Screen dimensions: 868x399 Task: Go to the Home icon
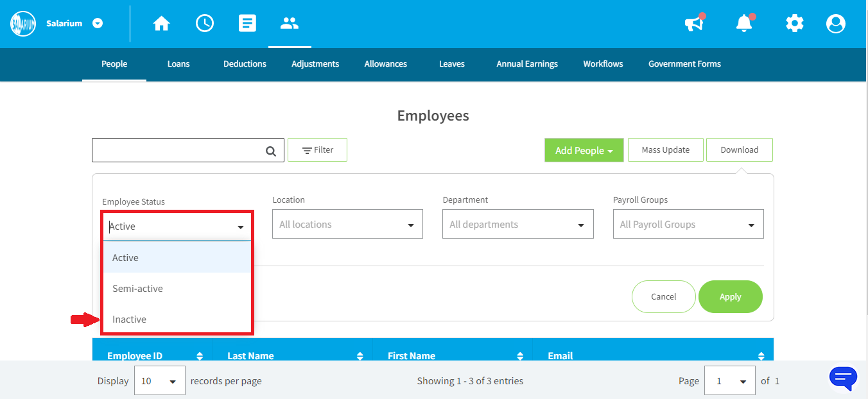pyautogui.click(x=161, y=24)
